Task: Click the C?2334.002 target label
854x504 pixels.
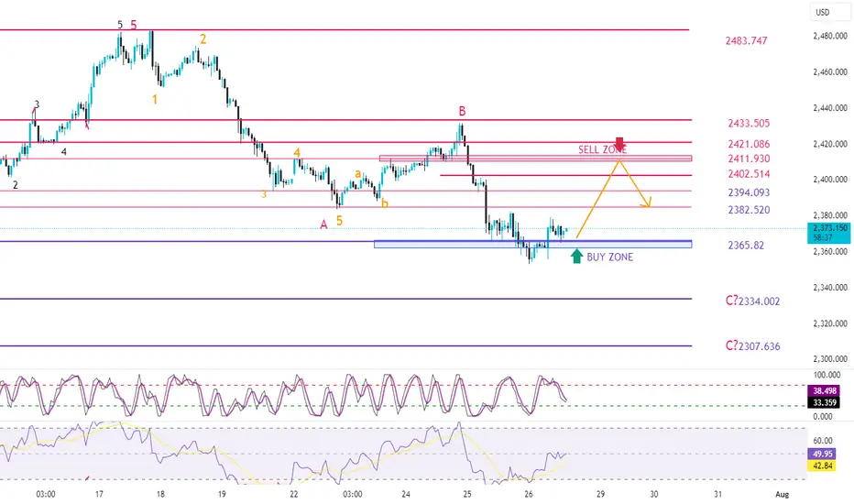Action: click(752, 301)
